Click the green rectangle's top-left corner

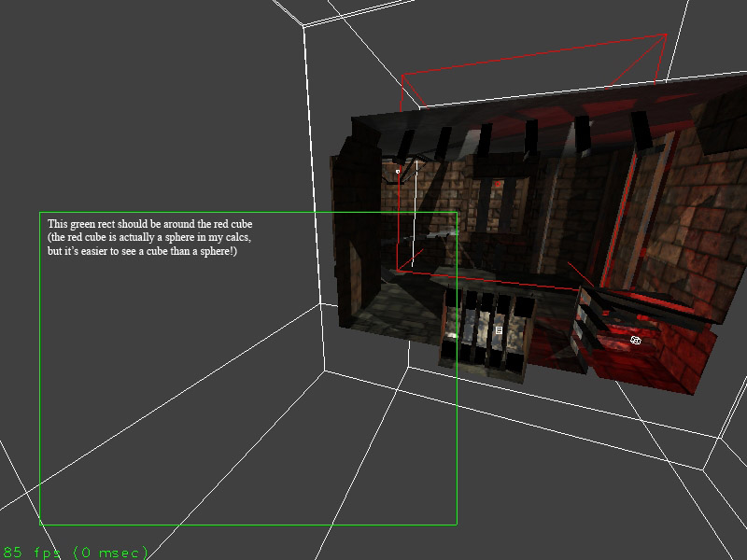tap(39, 212)
